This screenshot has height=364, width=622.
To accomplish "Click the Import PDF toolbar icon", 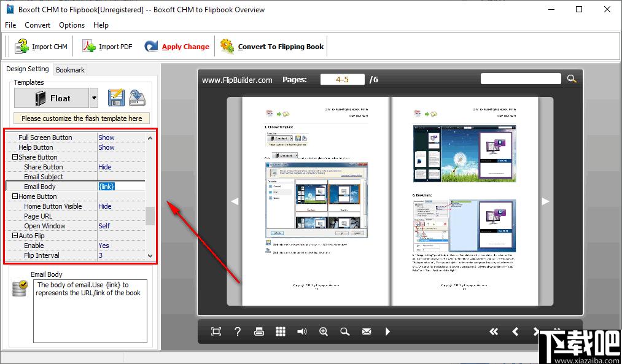I will (89, 47).
